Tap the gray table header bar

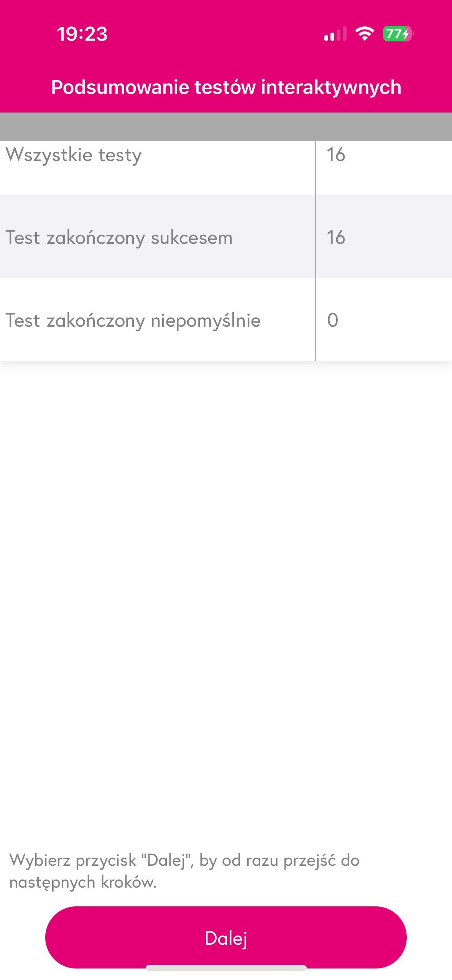point(226,127)
